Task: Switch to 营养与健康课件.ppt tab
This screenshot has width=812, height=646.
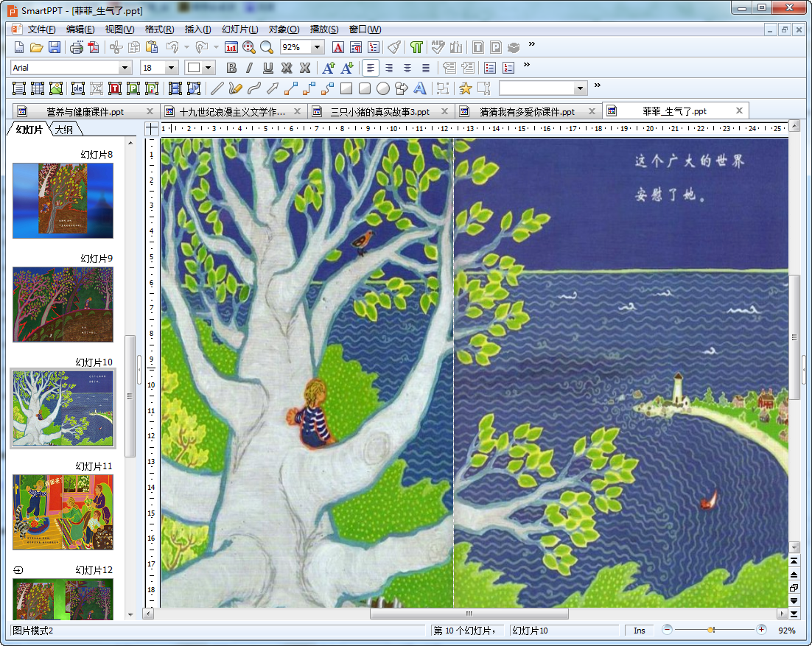Action: pyautogui.click(x=85, y=112)
